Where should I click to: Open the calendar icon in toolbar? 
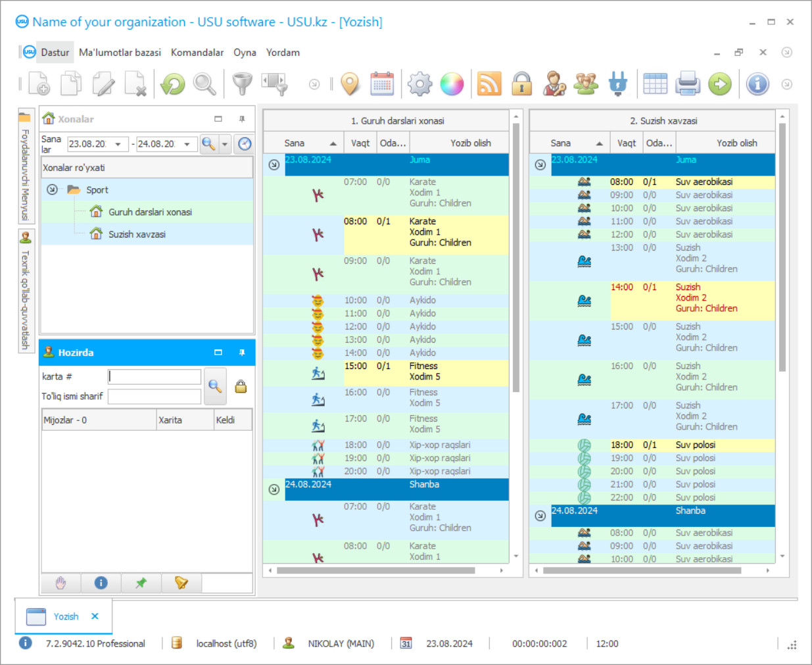(382, 84)
